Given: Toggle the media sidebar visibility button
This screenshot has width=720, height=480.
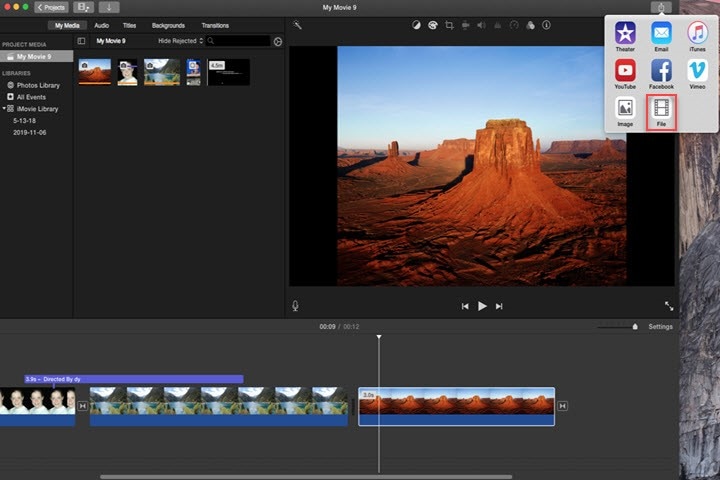Looking at the screenshot, I should 81,41.
